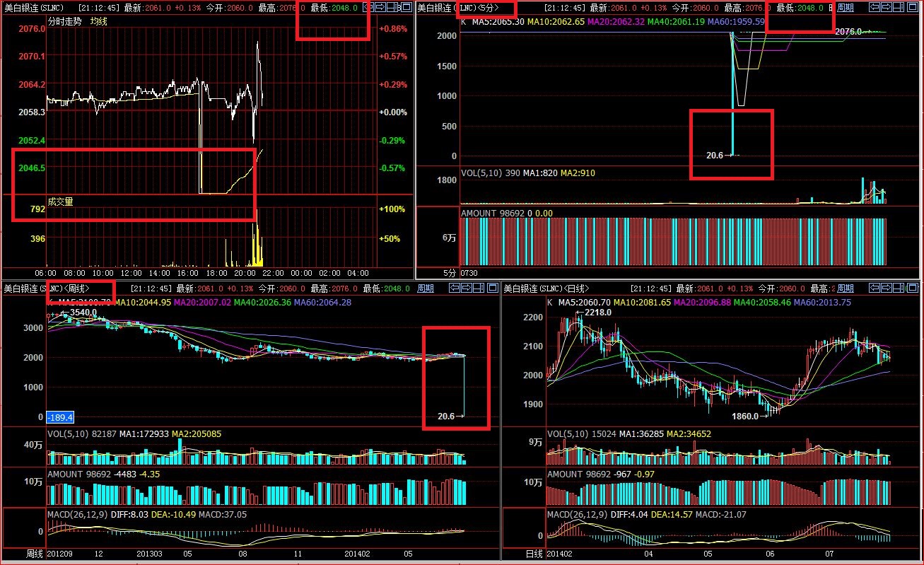Click right arrow icon in 5-minute chart panel

tap(887, 7)
